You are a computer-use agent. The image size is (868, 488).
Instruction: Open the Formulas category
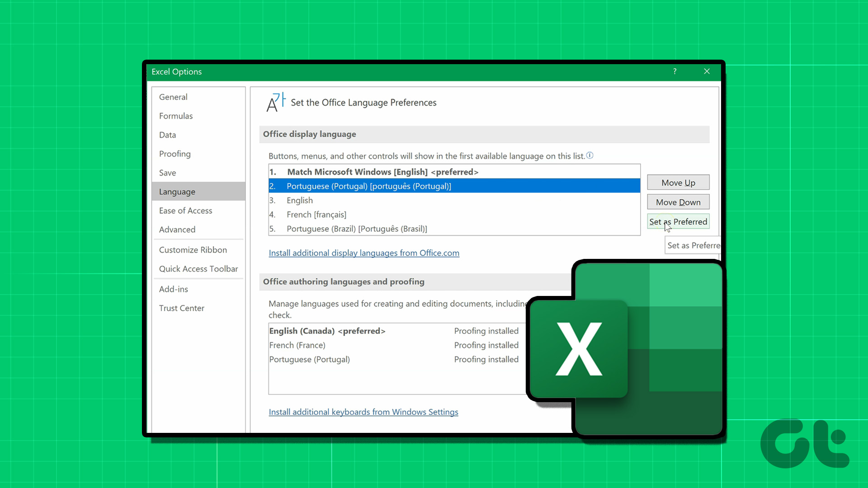pos(176,116)
